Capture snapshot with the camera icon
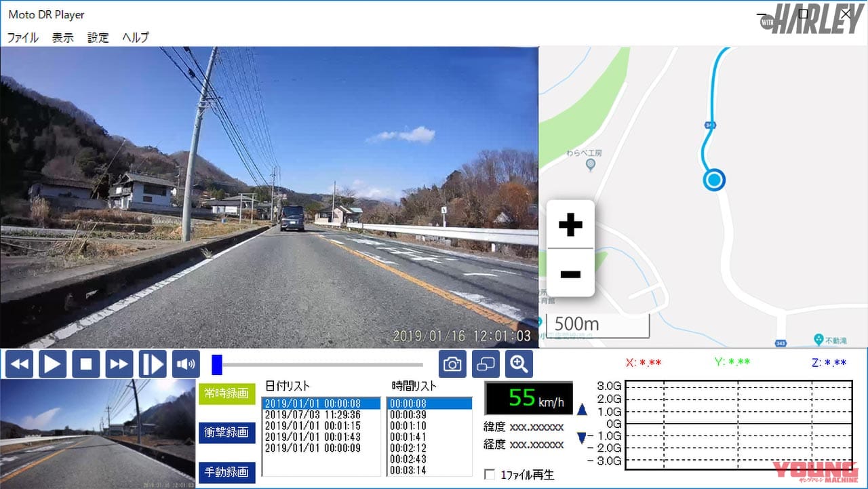This screenshot has height=489, width=868. coord(452,364)
